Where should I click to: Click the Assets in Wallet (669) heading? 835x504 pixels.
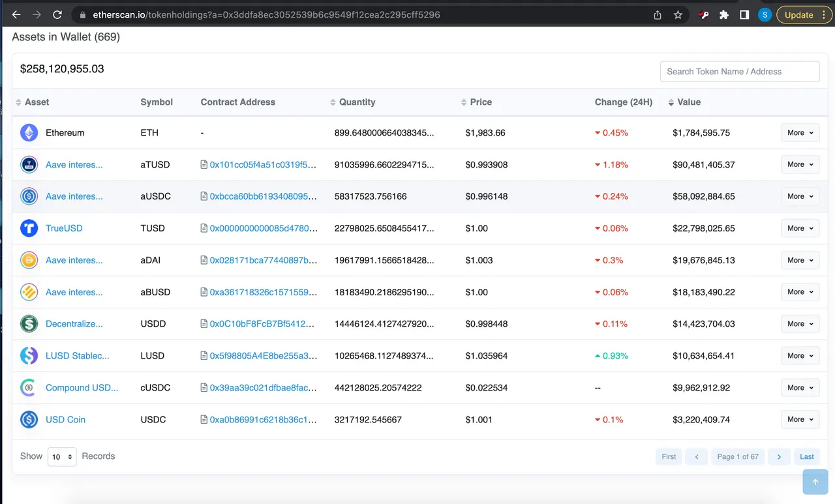(x=66, y=37)
